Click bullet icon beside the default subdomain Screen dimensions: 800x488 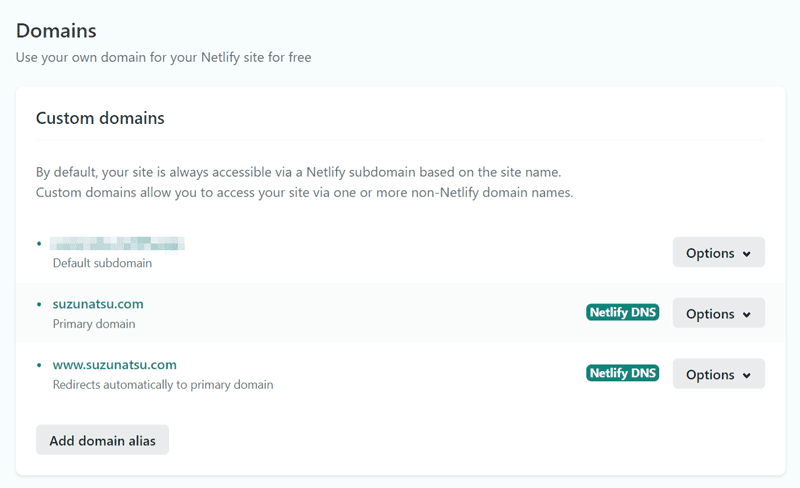[40, 243]
